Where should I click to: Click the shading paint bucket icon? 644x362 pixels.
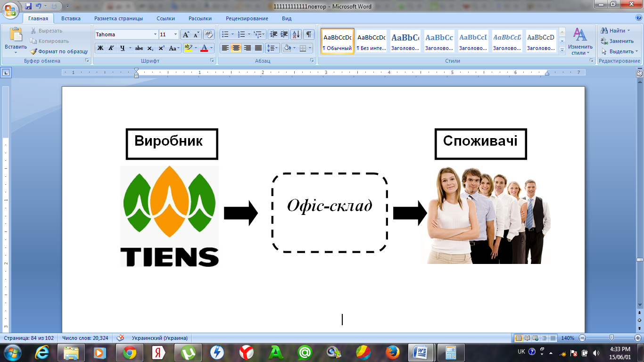coord(286,48)
